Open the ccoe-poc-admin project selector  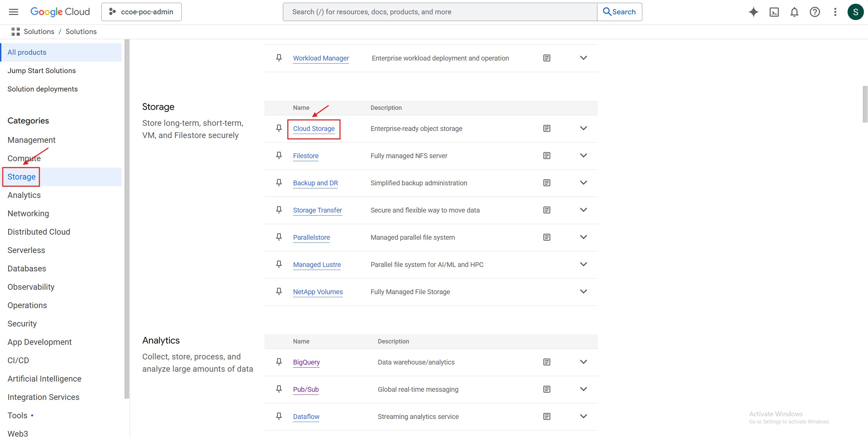142,12
